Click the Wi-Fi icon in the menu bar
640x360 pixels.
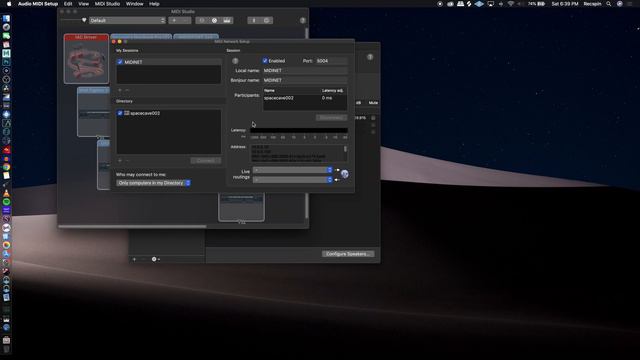(511, 4)
